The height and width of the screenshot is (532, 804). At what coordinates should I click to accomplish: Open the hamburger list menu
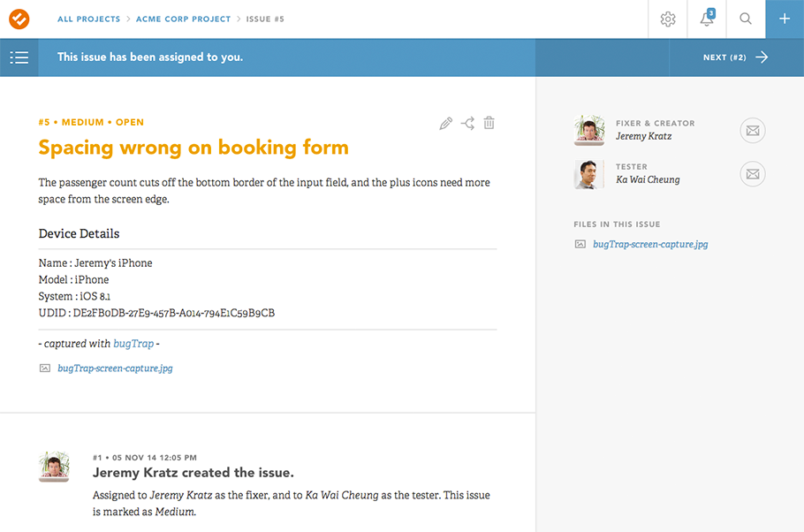(x=19, y=57)
